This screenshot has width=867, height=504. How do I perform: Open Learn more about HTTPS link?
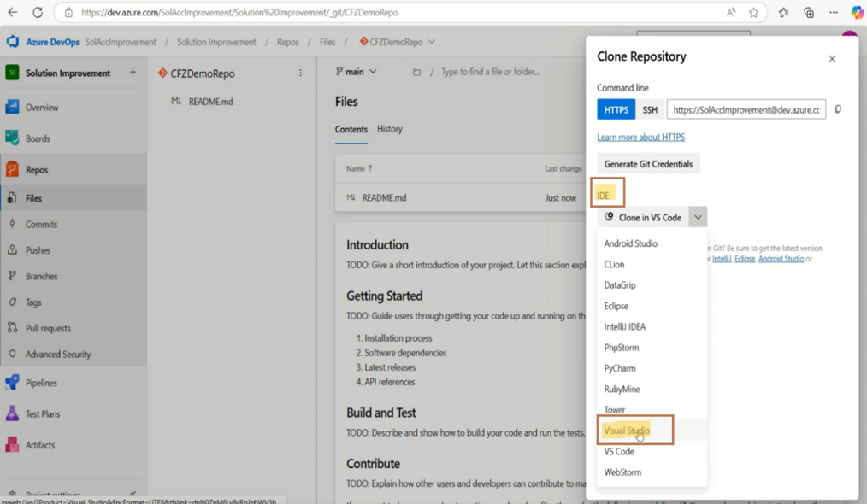coord(641,137)
